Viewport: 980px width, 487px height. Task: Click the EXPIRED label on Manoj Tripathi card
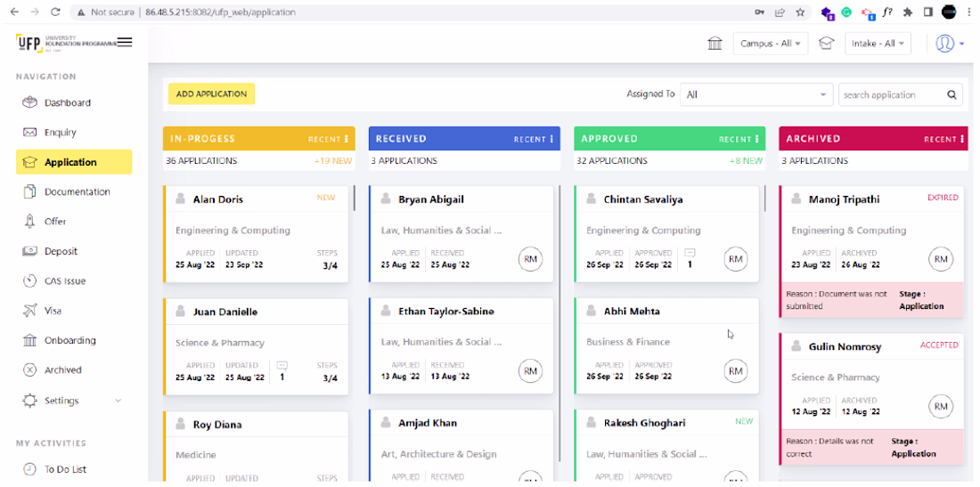point(943,198)
